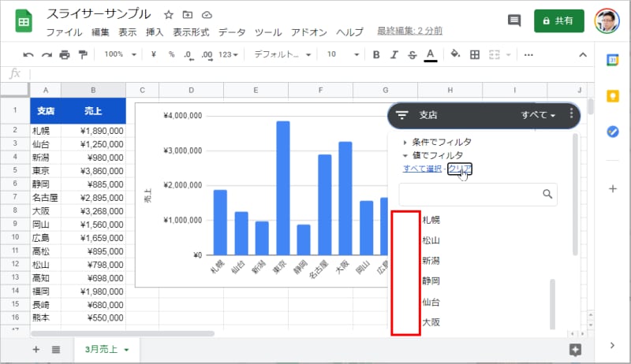Open the デフォルト font dropdown
The width and height of the screenshot is (631, 364).
(282, 54)
